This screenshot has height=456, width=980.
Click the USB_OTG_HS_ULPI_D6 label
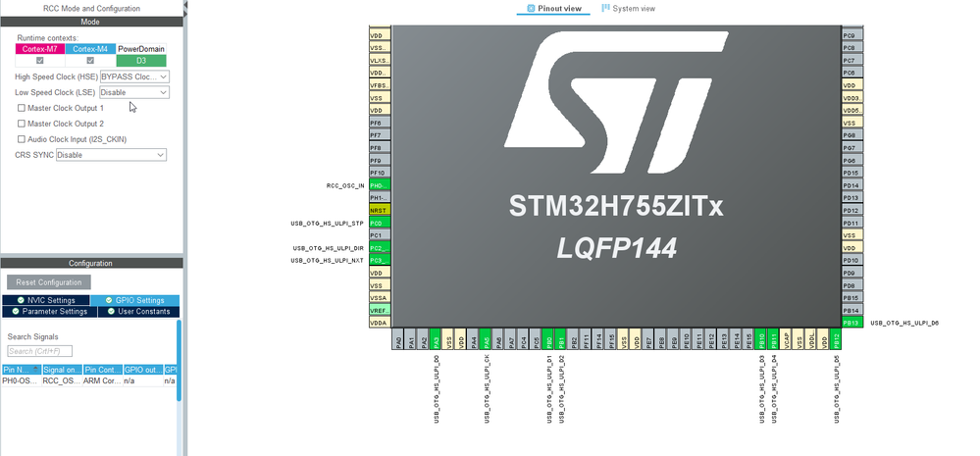(904, 323)
